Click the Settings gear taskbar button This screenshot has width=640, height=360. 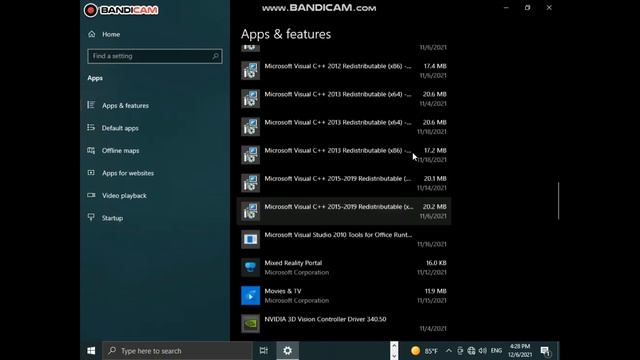(x=287, y=351)
